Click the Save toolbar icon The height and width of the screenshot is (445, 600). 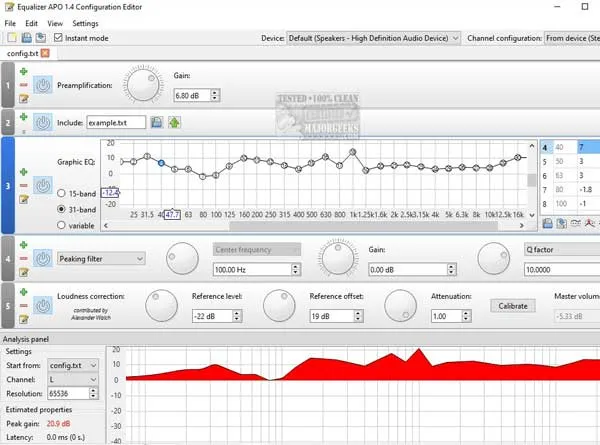(x=26, y=37)
